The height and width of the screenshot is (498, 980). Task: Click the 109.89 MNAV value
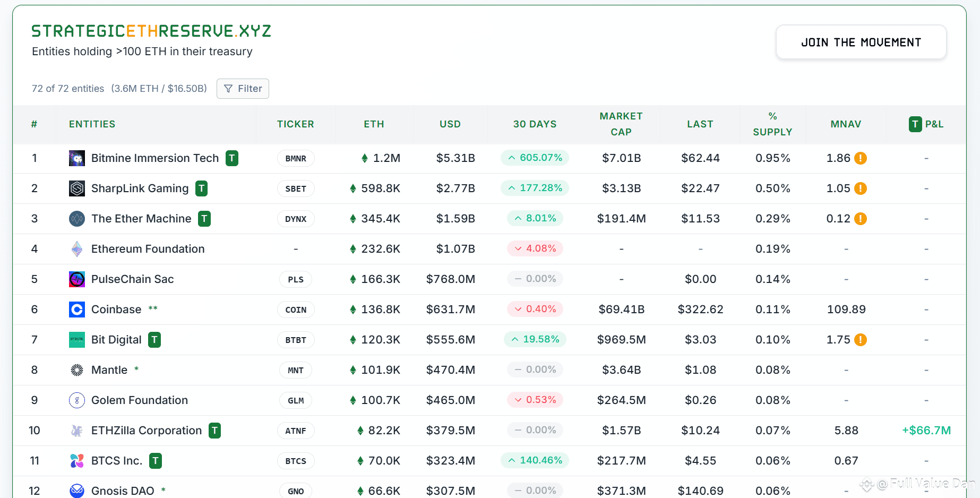(x=846, y=310)
